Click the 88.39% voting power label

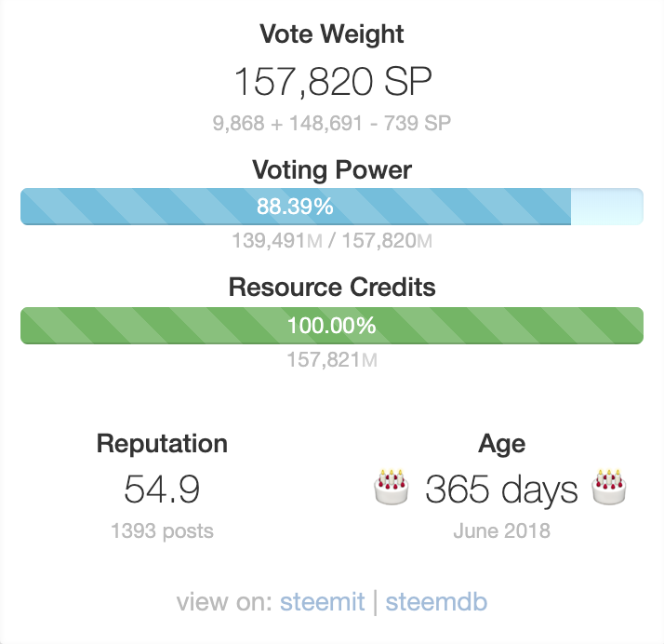click(295, 207)
